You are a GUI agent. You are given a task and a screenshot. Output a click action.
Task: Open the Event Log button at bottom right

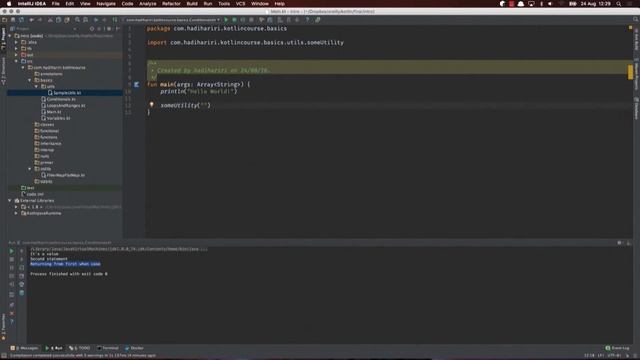(x=618, y=348)
